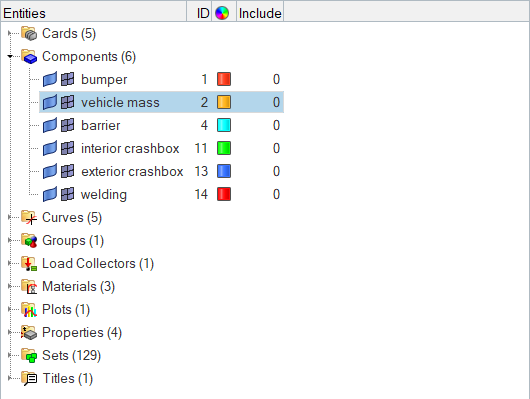The width and height of the screenshot is (530, 399).
Task: Expand the Plots folder
Action: [x=10, y=309]
